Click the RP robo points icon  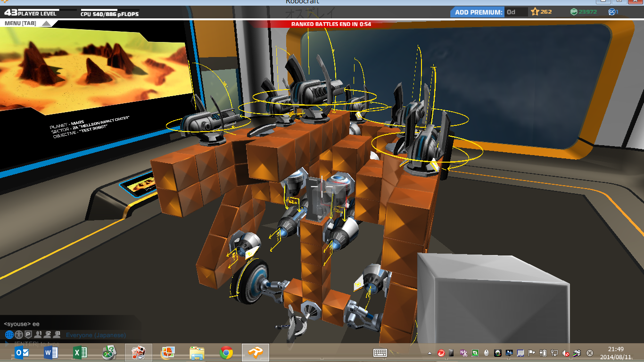click(x=574, y=12)
